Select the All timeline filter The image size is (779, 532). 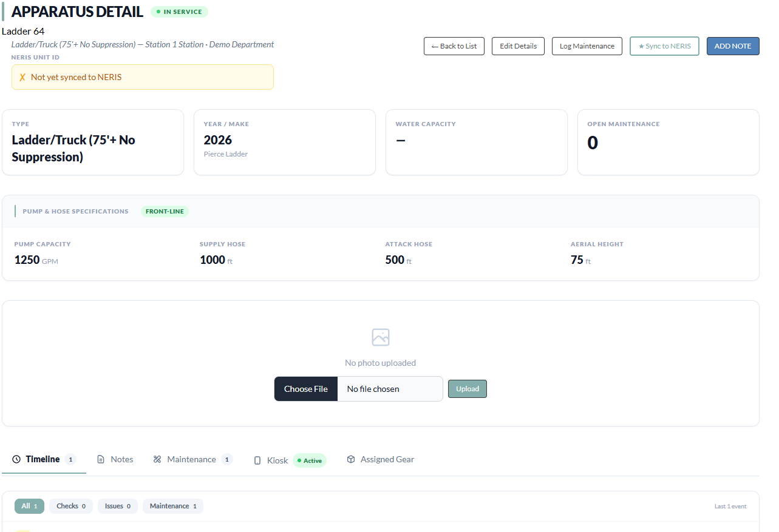pos(30,506)
